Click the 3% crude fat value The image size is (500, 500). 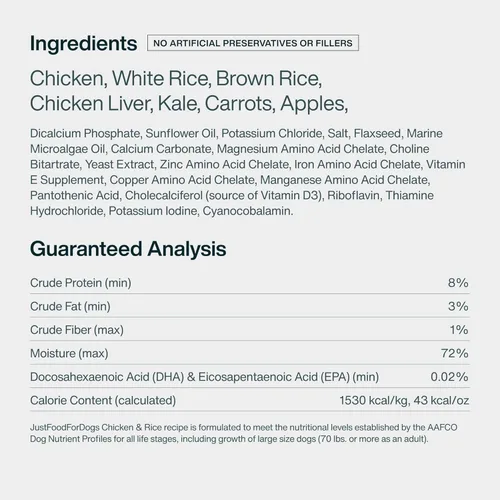458,306
